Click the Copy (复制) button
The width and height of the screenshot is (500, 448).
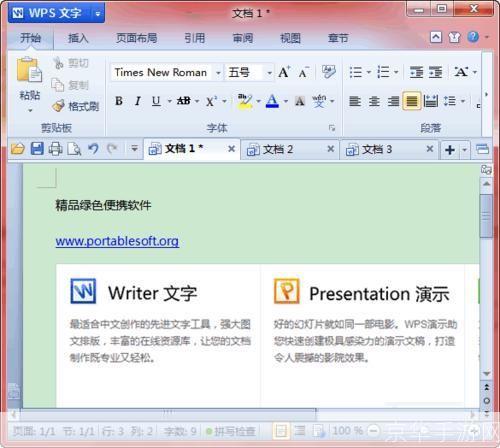(70, 85)
